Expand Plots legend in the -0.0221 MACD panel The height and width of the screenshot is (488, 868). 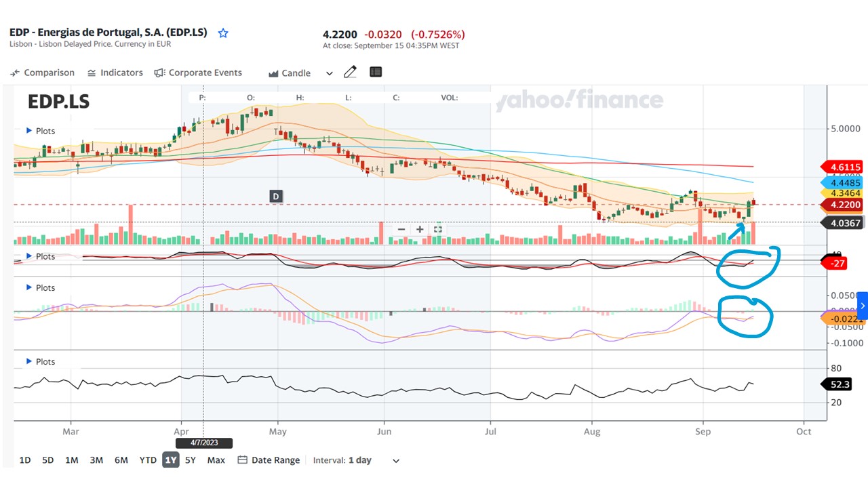coord(41,287)
